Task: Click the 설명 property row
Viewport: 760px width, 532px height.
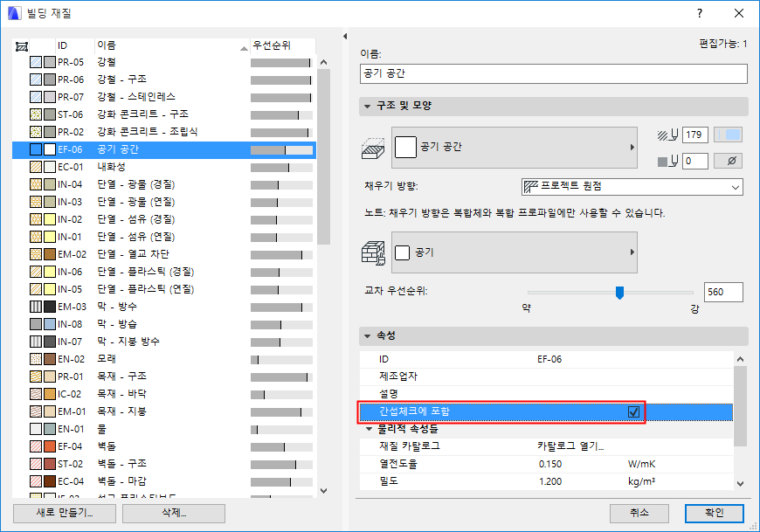Action: point(546,394)
